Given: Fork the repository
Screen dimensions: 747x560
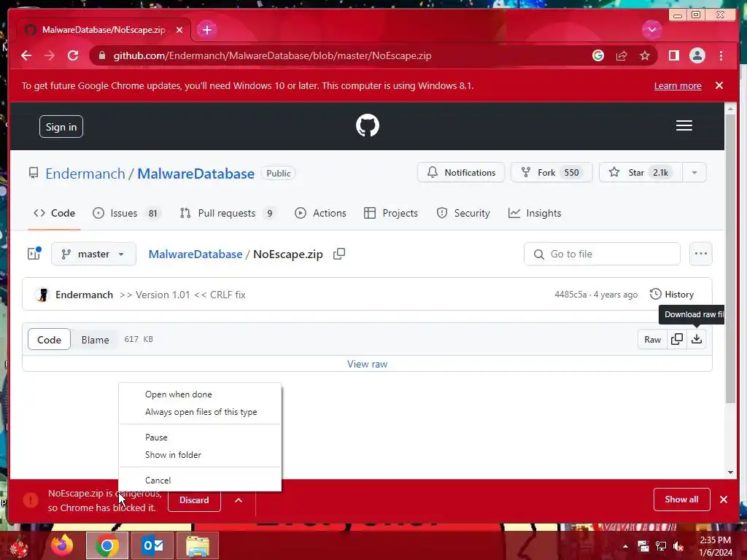Looking at the screenshot, I should click(551, 172).
